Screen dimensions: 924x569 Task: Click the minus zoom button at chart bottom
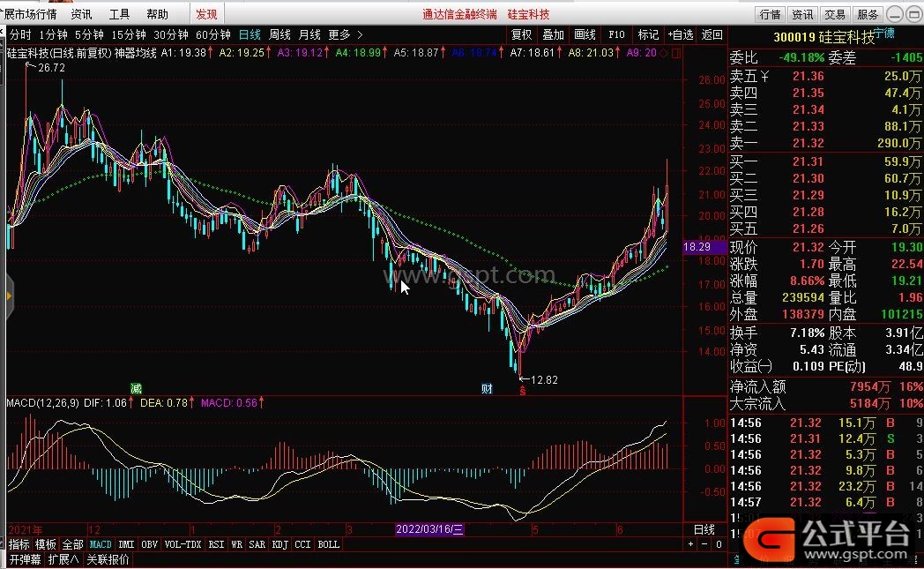(x=704, y=544)
